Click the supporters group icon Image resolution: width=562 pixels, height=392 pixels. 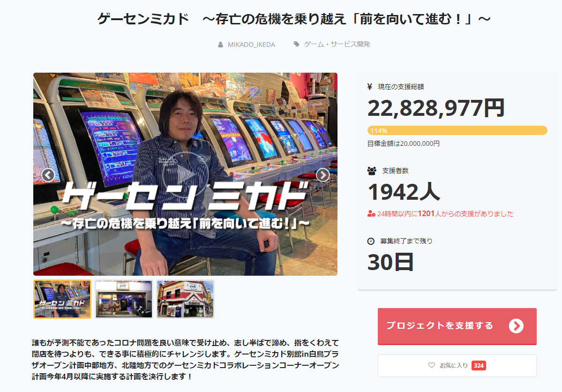pyautogui.click(x=372, y=171)
